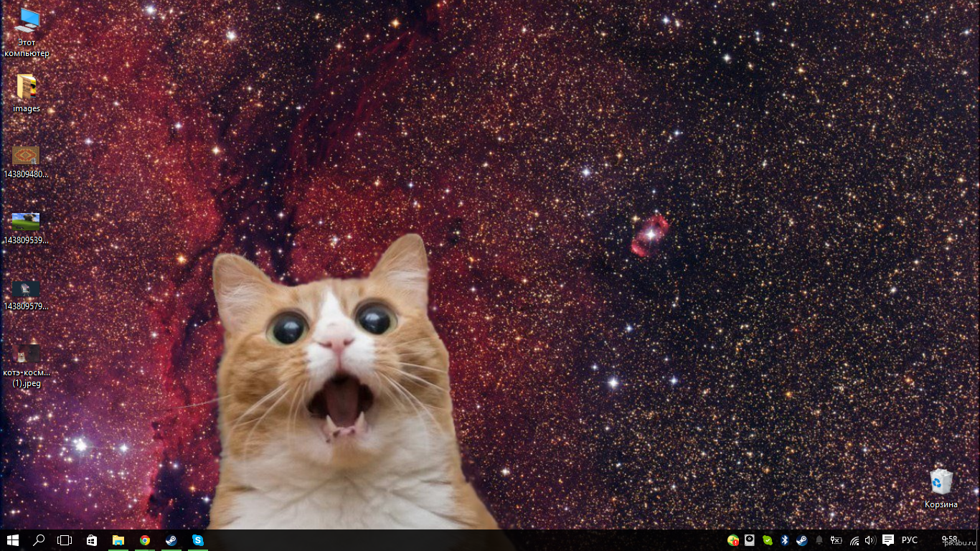Switch to Skype on the taskbar
The image size is (980, 551).
coord(197,540)
